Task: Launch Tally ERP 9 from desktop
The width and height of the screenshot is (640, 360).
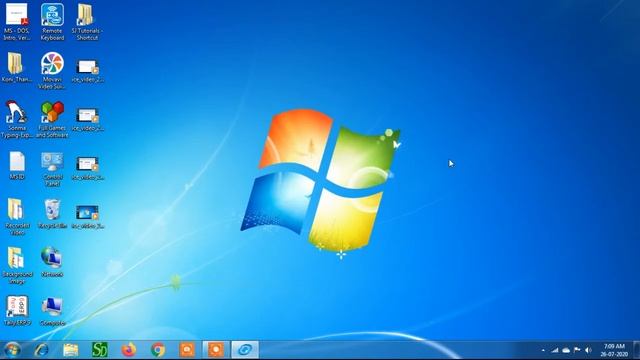Action: point(17,311)
